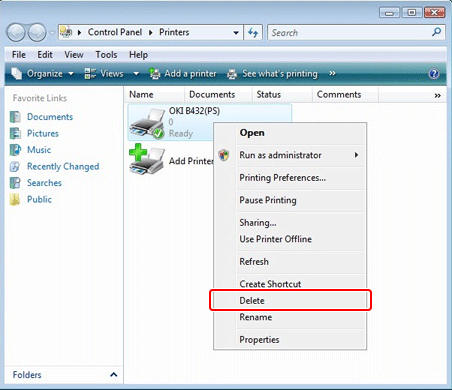The height and width of the screenshot is (390, 452).
Task: Open the File menu
Action: [19, 55]
